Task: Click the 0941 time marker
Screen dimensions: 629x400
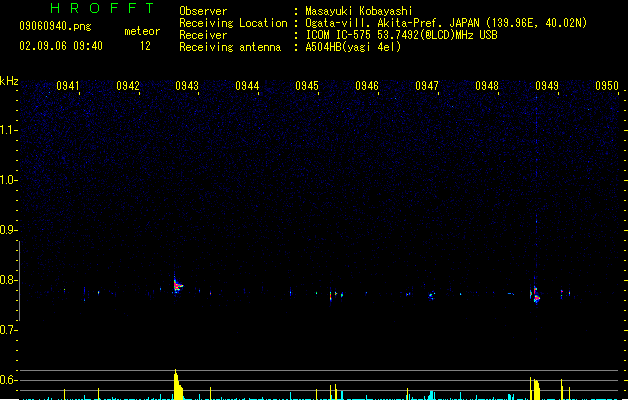Action: point(67,86)
